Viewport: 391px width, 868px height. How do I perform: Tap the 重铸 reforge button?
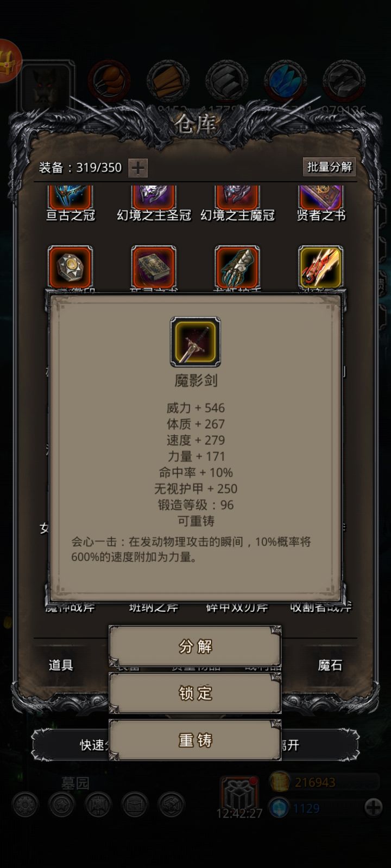(195, 740)
